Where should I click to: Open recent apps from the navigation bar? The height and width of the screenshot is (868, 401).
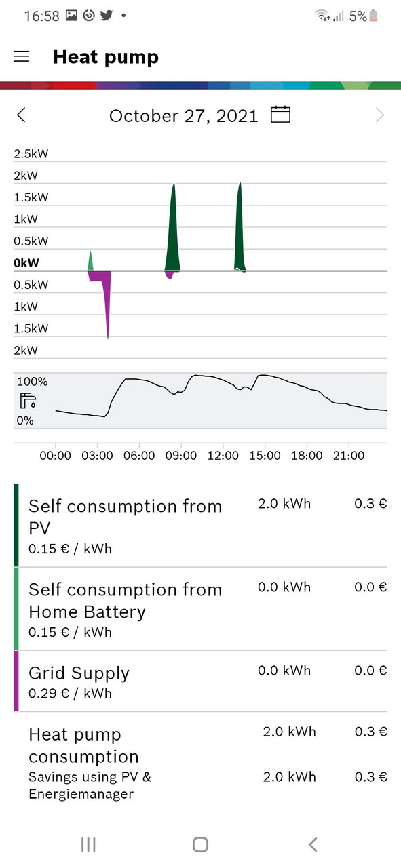(x=88, y=844)
